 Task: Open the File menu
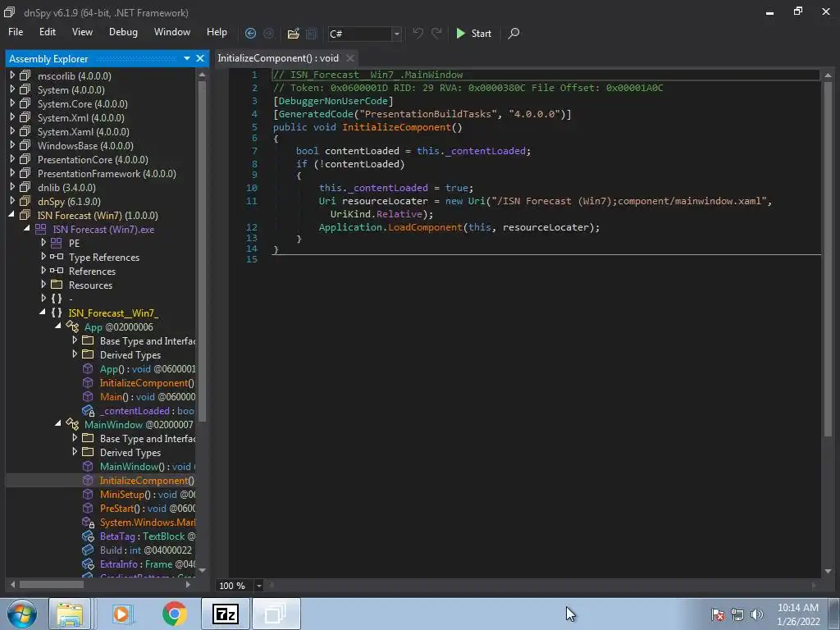[x=16, y=32]
